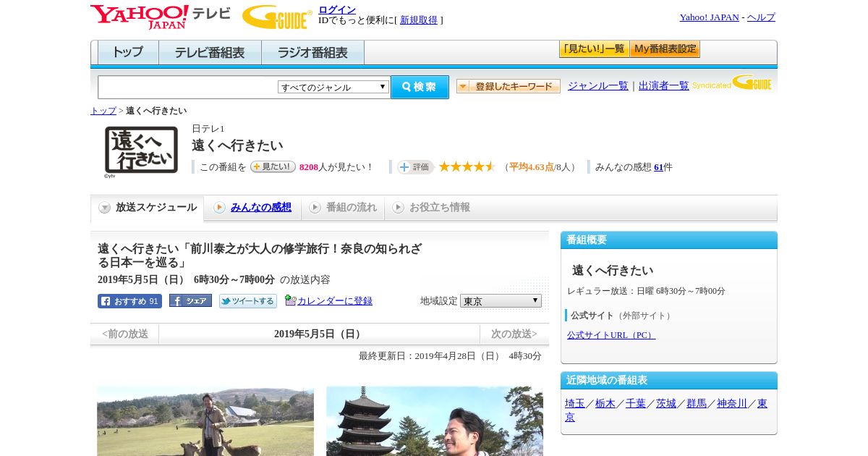Click the 番組概要 panel header
Image resolution: width=868 pixels, height=456 pixels.
(669, 240)
